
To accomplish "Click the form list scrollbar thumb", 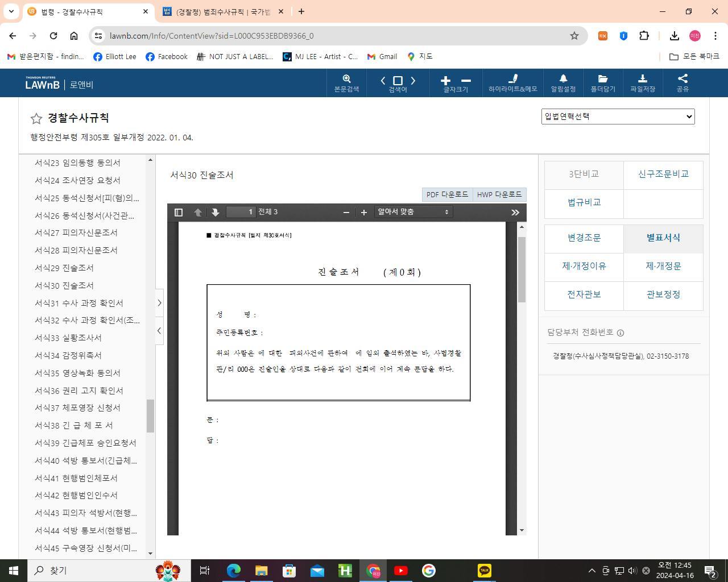I will pos(150,416).
